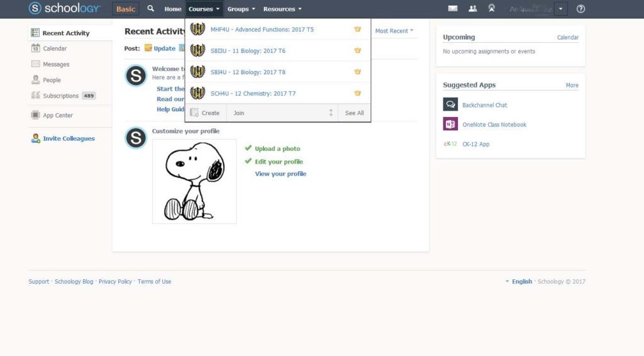
Task: Click the Invite Colleagues link
Action: (x=69, y=138)
